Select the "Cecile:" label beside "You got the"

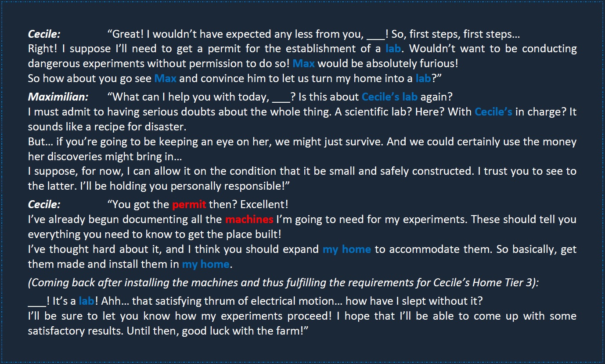(x=44, y=204)
